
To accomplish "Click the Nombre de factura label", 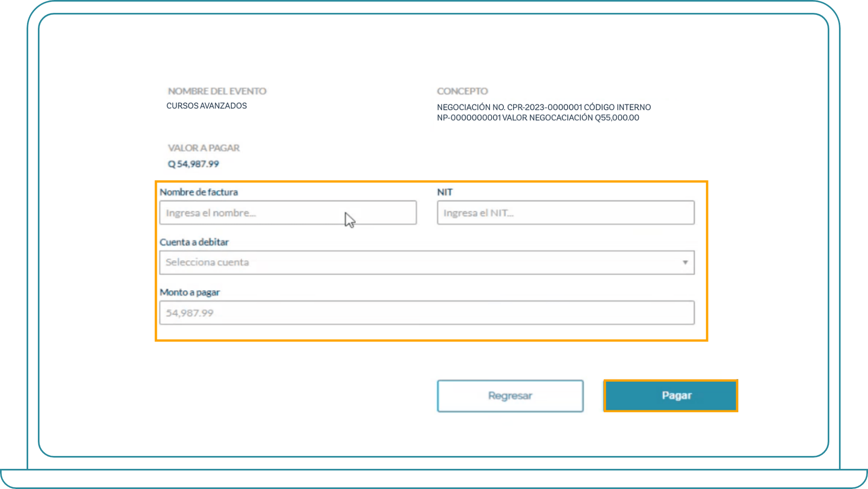I will click(x=199, y=192).
